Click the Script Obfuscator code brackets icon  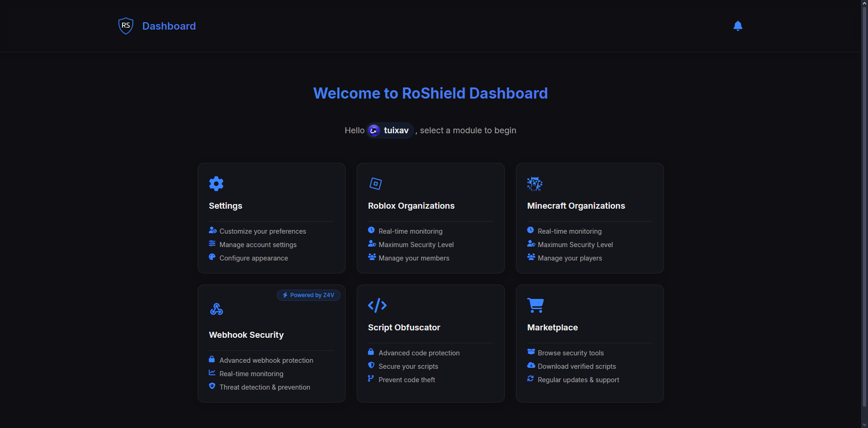pos(377,305)
